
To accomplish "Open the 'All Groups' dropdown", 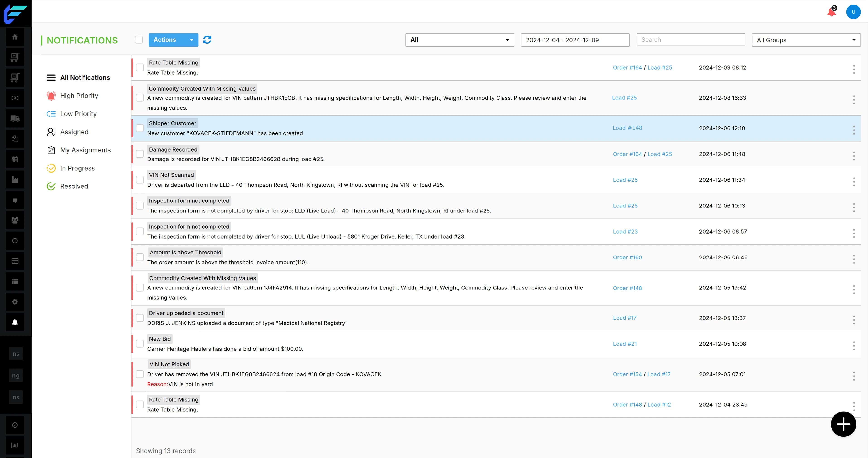I will tap(806, 40).
